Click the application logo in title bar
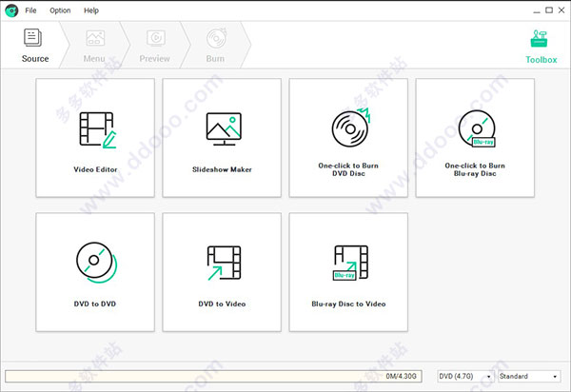Viewport: 571px width, 392px height. 11,10
